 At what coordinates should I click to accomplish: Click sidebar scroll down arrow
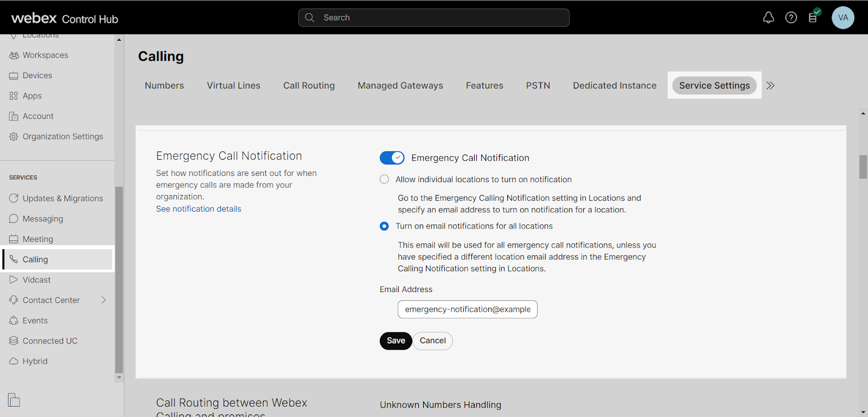coord(119,378)
